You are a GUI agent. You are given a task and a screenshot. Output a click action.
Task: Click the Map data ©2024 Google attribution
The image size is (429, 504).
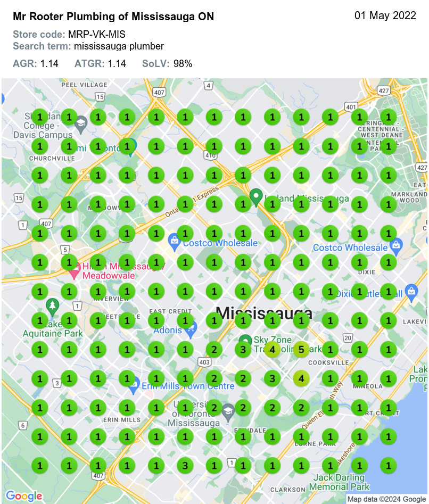386,499
